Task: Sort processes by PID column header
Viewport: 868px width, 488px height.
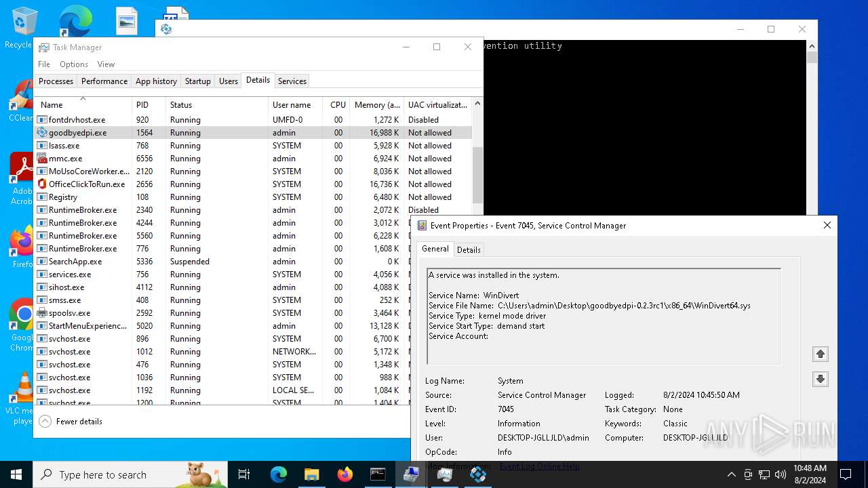Action: (149, 105)
